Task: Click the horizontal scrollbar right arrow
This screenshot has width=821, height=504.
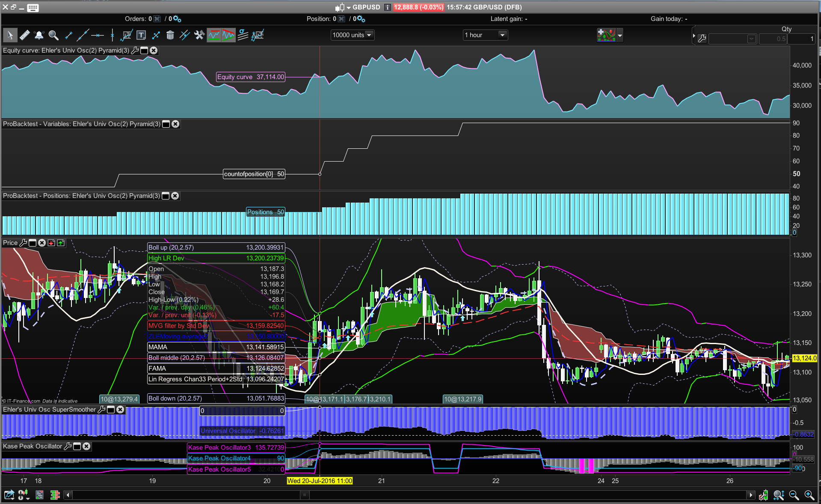Action: pos(751,495)
